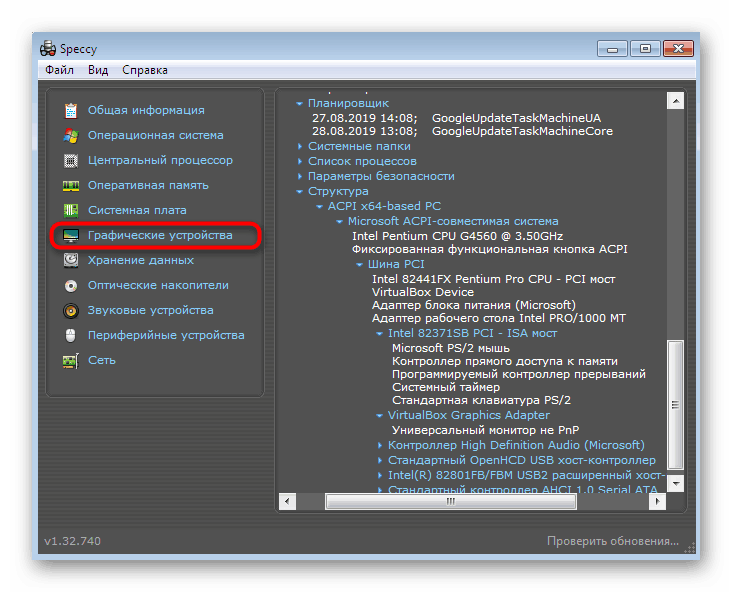Collapse Intel 82371SB PCI - ISA мост
This screenshot has height=592, width=732.
point(380,333)
